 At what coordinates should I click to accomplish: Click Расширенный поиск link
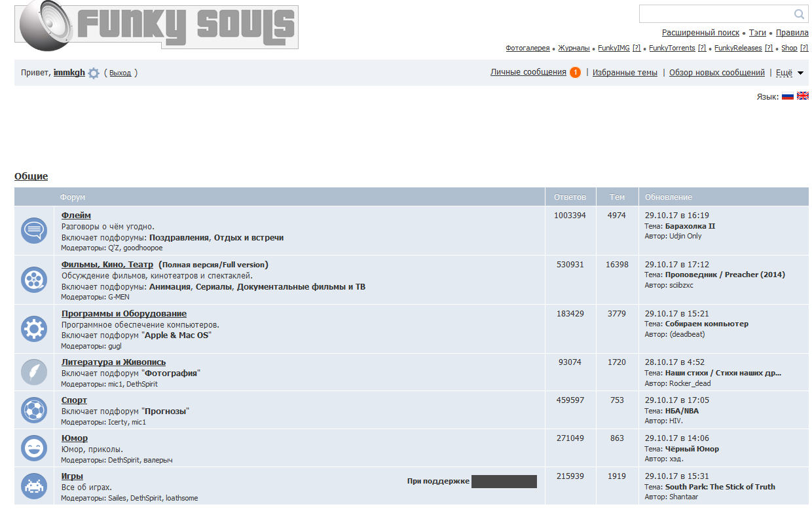pyautogui.click(x=700, y=33)
